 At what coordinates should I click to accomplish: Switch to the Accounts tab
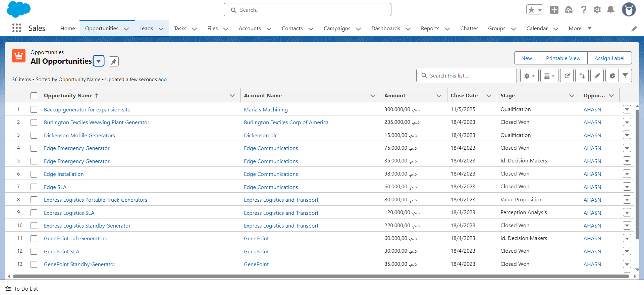point(250,29)
